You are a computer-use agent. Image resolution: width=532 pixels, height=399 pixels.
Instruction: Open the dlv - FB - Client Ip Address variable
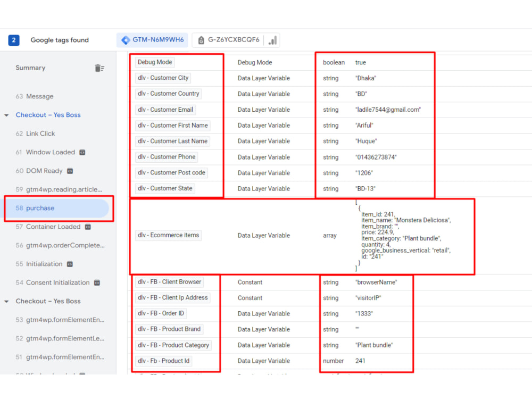pyautogui.click(x=173, y=297)
